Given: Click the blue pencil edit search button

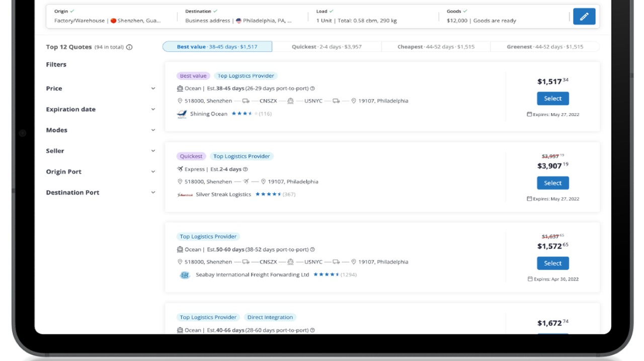Looking at the screenshot, I should click(584, 17).
